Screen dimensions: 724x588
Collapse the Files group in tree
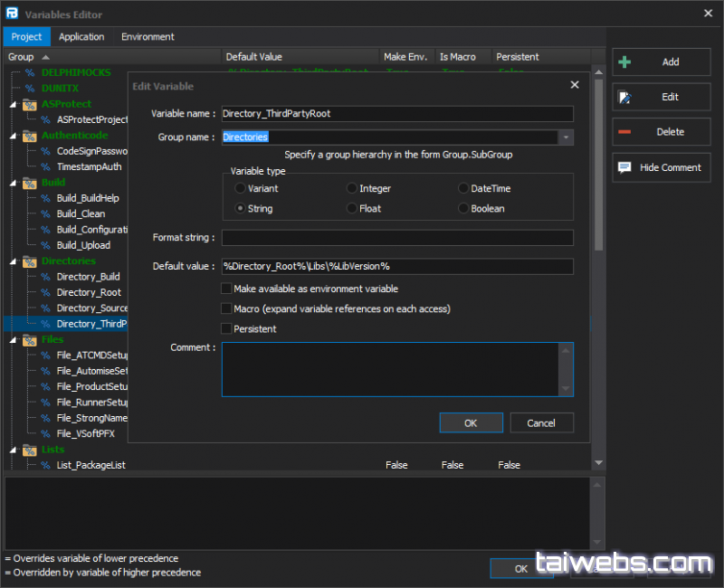[x=14, y=340]
